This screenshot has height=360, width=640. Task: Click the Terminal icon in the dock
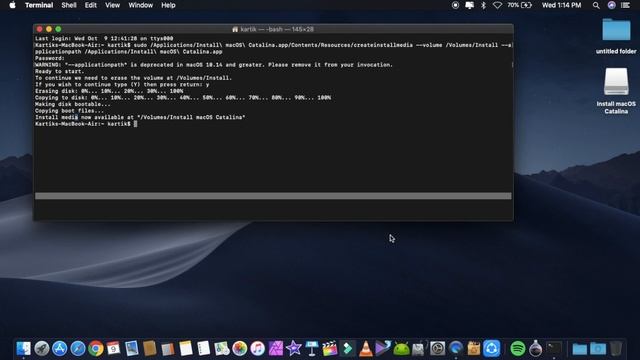[x=554, y=349]
